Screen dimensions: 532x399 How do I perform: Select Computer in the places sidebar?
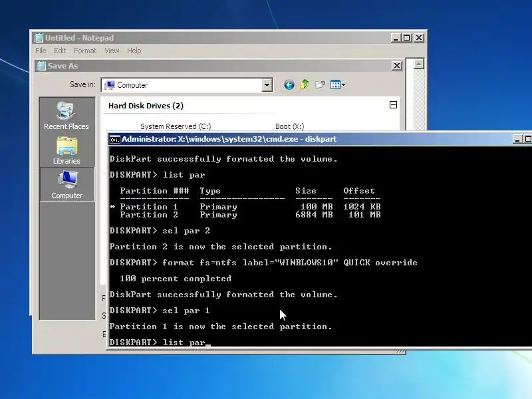coord(67,185)
